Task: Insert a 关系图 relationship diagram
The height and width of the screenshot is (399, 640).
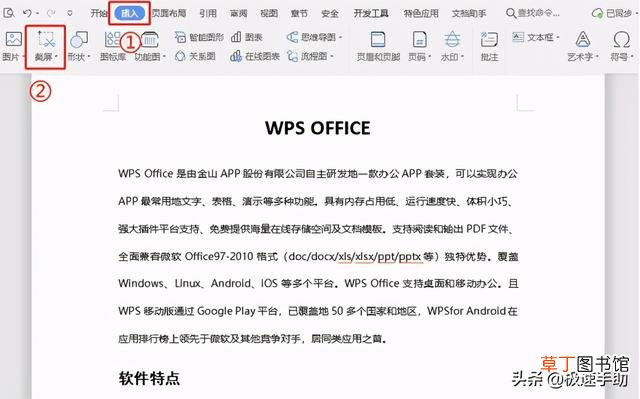Action: (x=195, y=56)
